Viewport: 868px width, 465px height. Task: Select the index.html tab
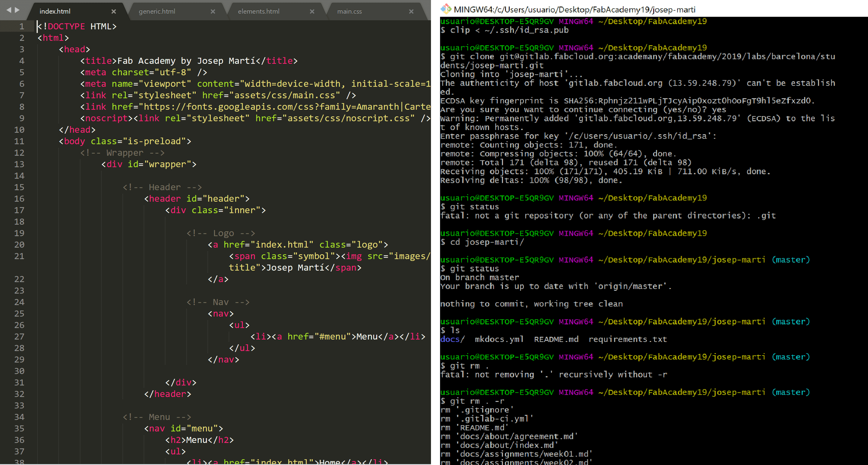pos(55,11)
